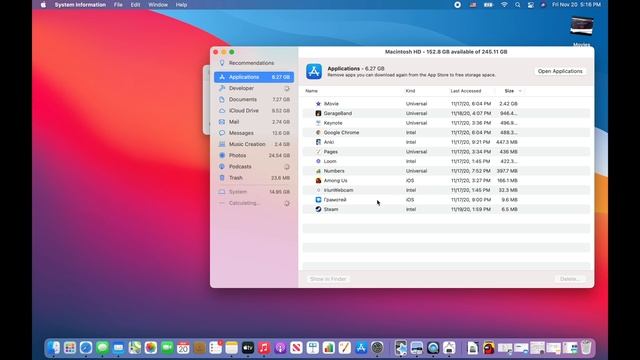
Task: Open Spotlight search in menu bar
Action: [518, 5]
